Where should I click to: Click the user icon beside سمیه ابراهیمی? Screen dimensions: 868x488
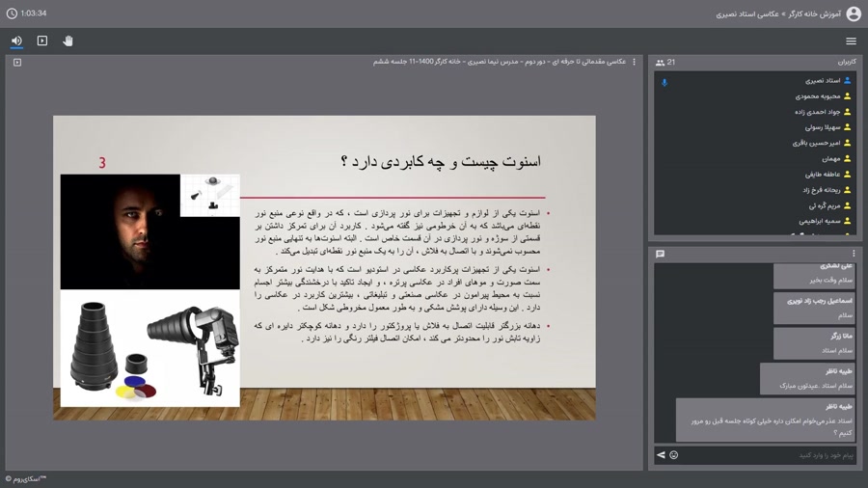[x=847, y=221]
